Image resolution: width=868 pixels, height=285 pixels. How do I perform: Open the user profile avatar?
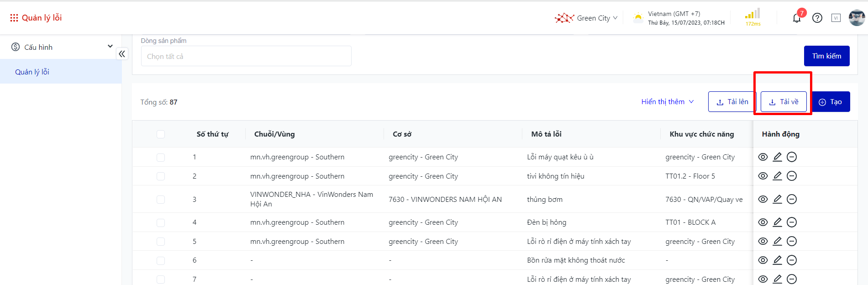tap(857, 18)
